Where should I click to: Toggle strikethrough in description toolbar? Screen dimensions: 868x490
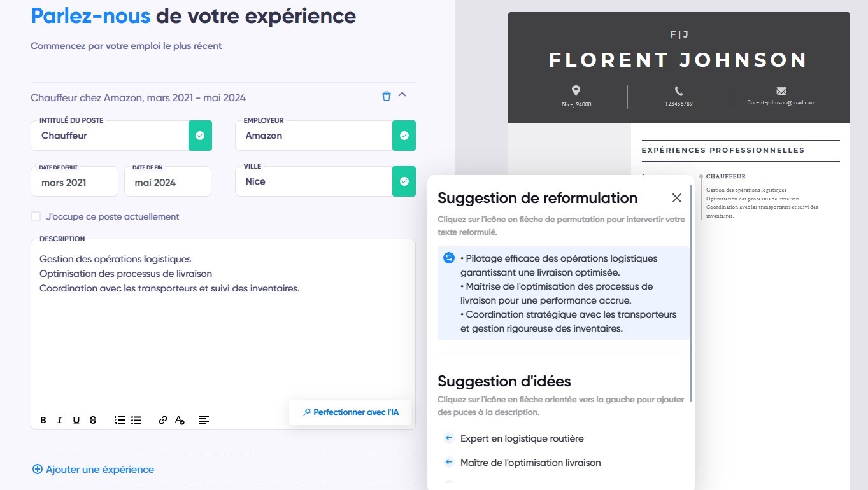93,420
